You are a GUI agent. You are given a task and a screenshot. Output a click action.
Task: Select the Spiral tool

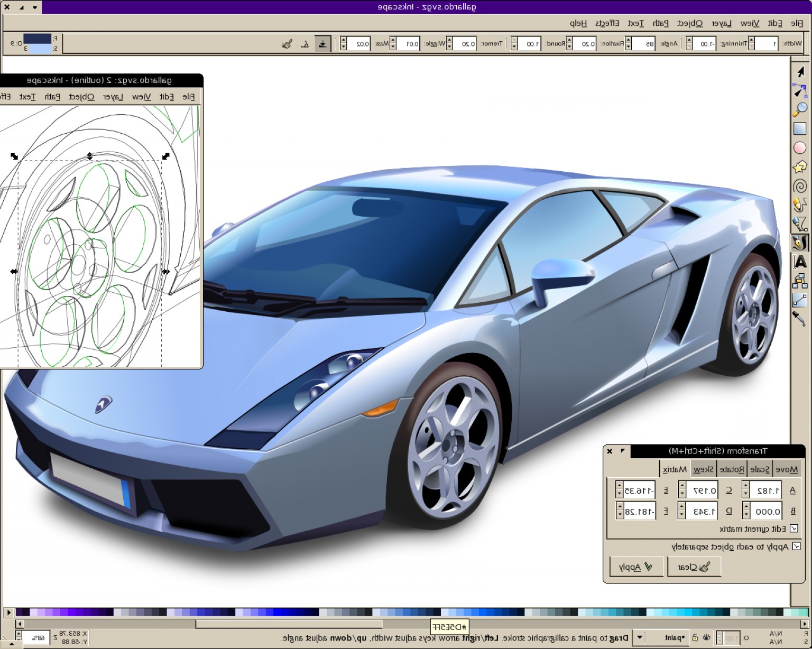tap(800, 186)
